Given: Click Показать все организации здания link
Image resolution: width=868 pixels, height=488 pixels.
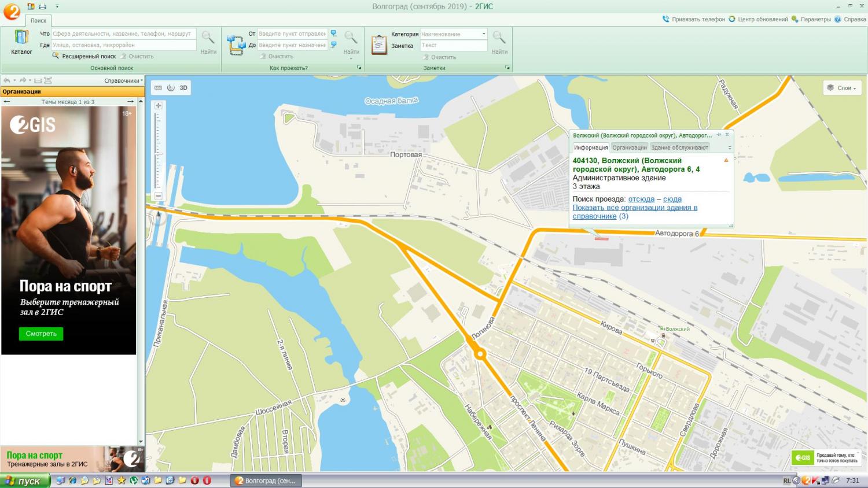Looking at the screenshot, I should 635,212.
